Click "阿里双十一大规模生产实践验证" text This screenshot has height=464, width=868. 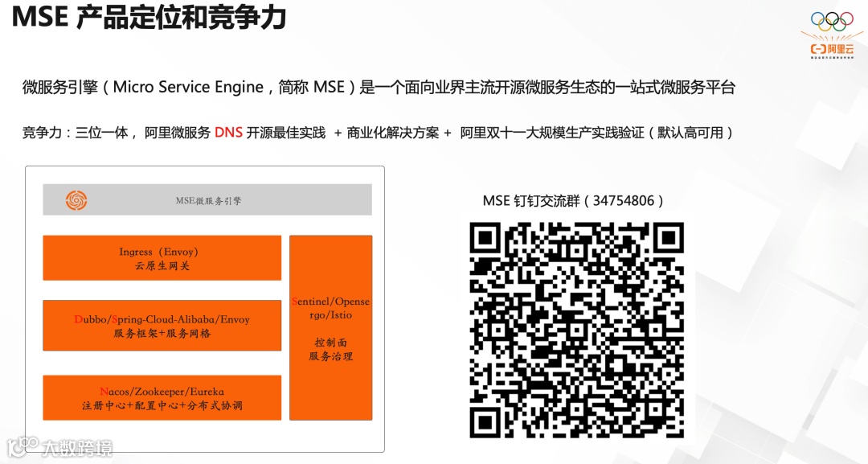pos(552,133)
